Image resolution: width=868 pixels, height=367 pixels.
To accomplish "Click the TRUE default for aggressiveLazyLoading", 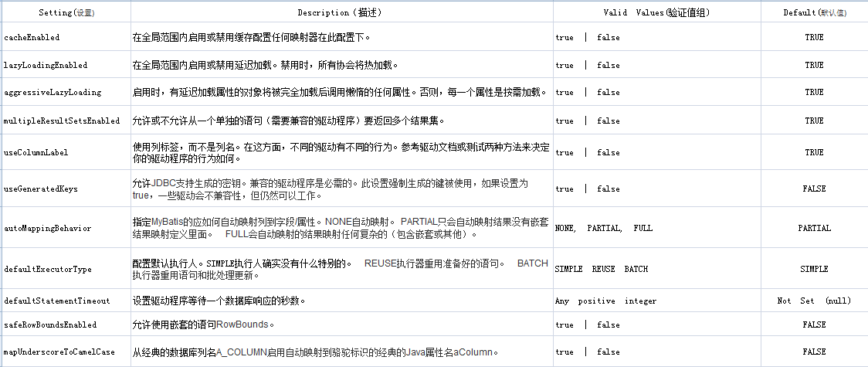I will pos(814,93).
